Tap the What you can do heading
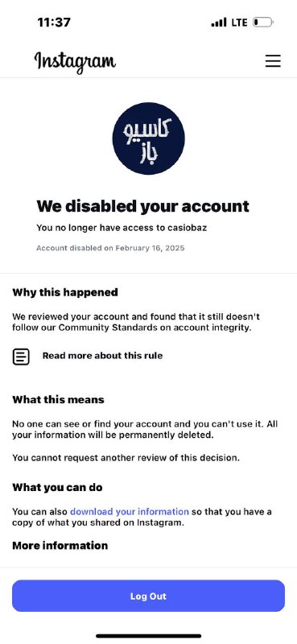Image resolution: width=297 pixels, height=644 pixels. pyautogui.click(x=57, y=488)
